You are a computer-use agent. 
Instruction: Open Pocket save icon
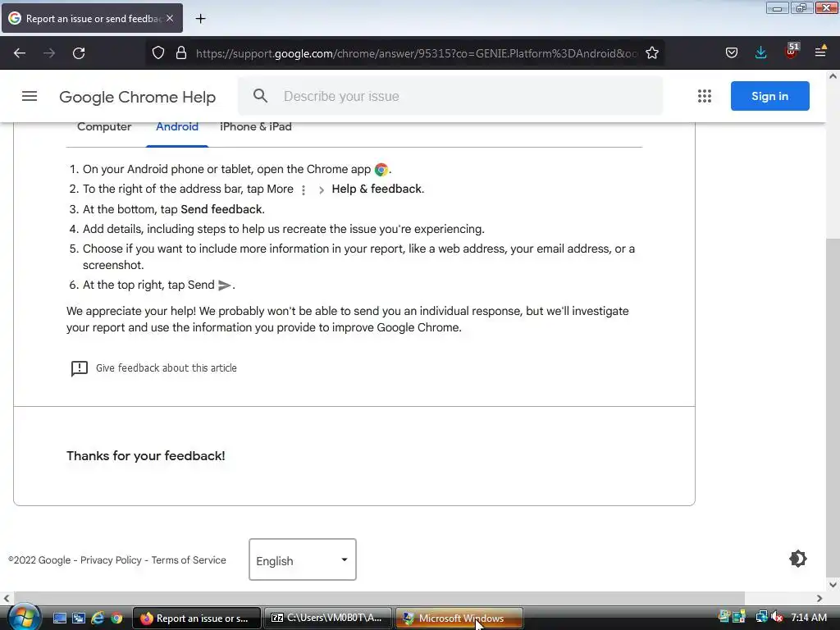[x=731, y=52]
